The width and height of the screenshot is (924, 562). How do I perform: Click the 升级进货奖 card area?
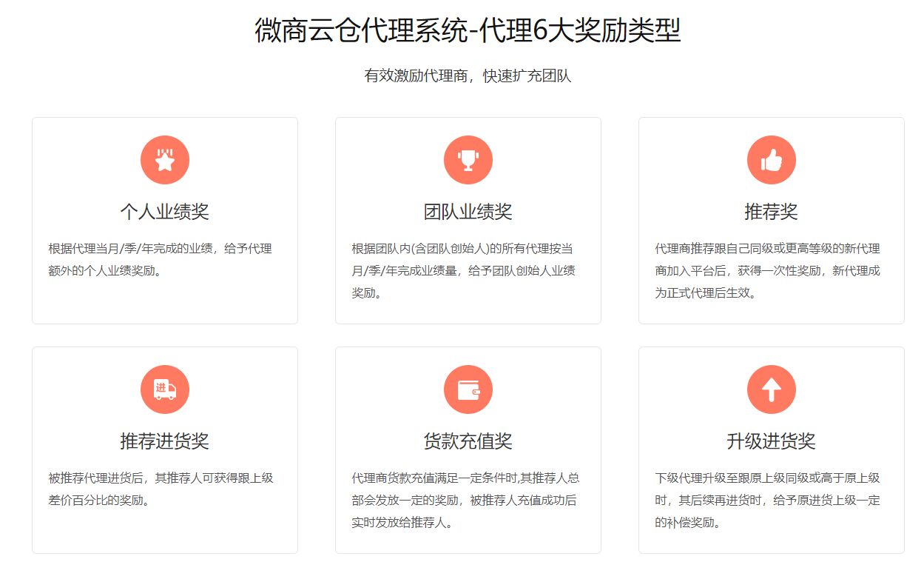(771, 449)
